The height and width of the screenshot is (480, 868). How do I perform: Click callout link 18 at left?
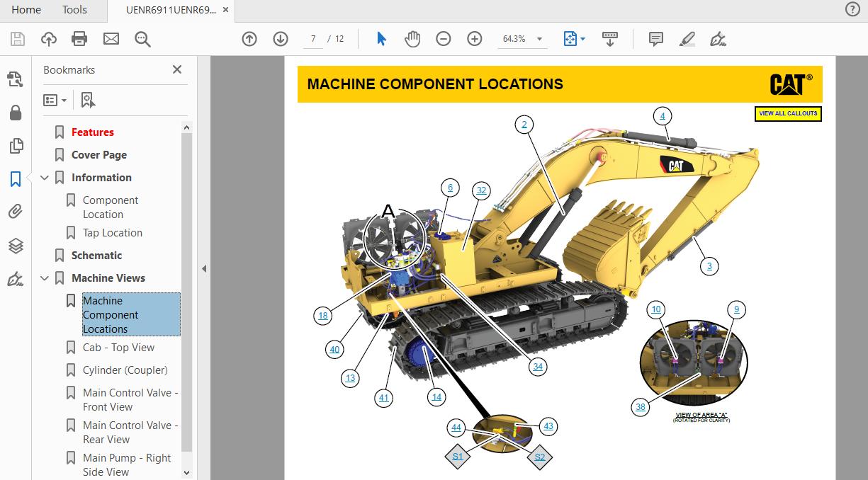point(323,316)
